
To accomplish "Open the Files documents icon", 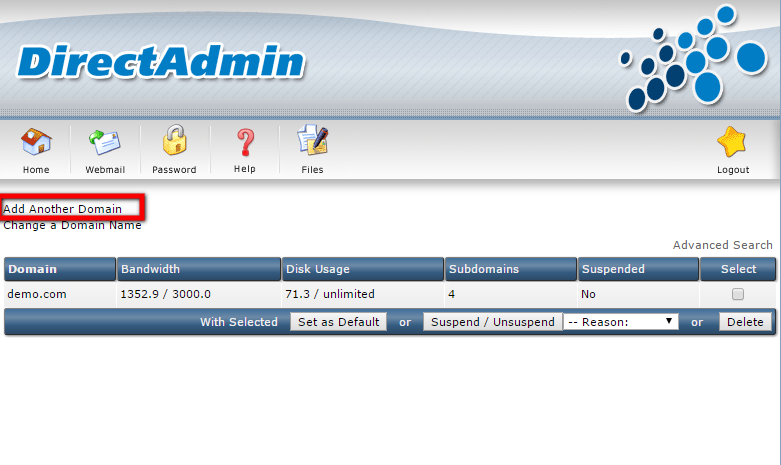I will pyautogui.click(x=313, y=141).
